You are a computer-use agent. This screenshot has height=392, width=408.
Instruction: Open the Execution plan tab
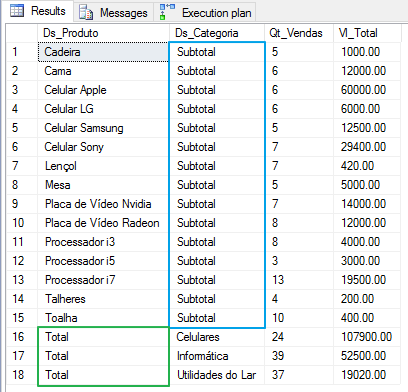[x=205, y=12]
